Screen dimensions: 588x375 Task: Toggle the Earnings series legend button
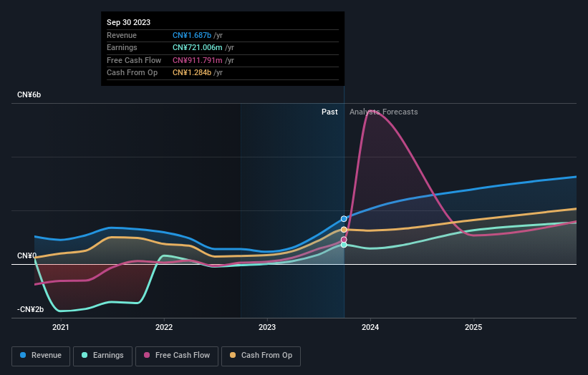point(102,356)
